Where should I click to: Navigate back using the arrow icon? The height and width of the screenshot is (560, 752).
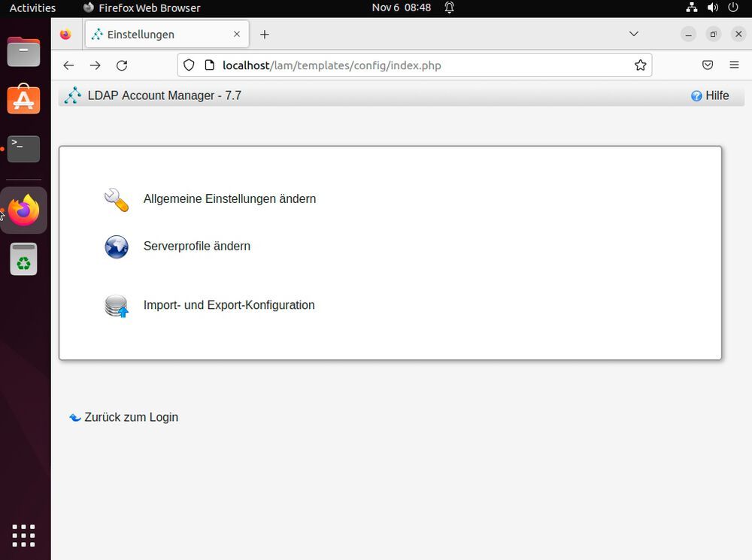(x=68, y=65)
